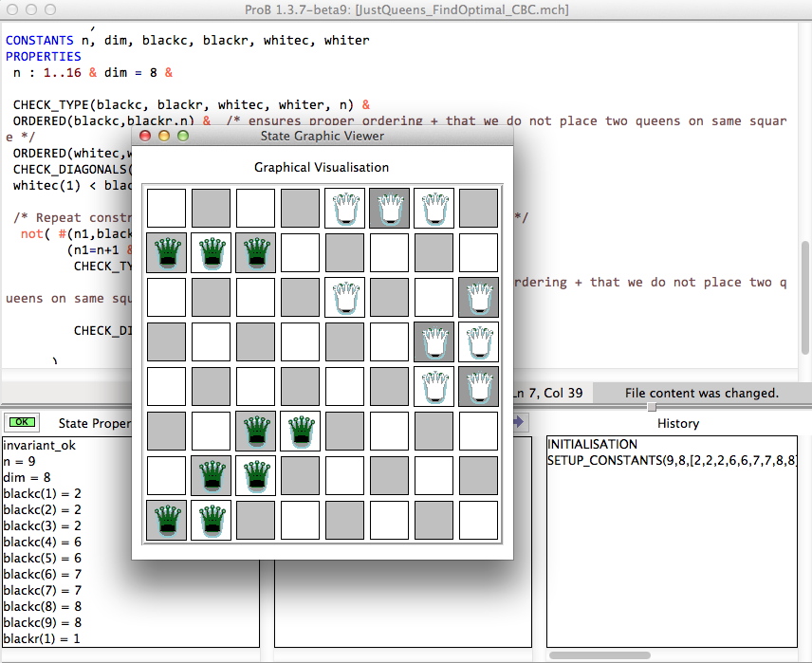Click the white queen in fourth row, seventh column

click(434, 342)
